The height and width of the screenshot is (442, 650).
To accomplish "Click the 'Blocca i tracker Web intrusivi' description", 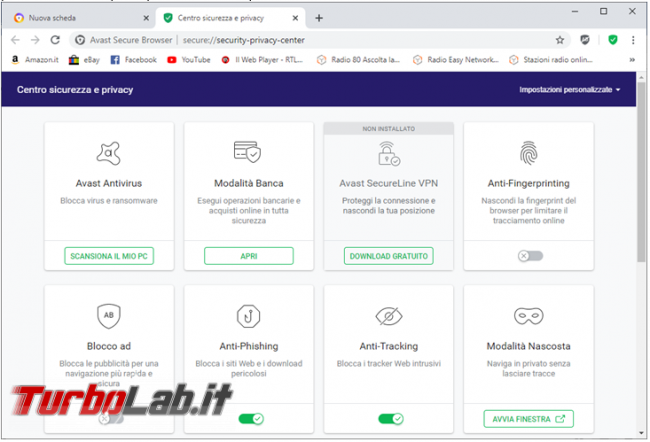I will tap(388, 364).
